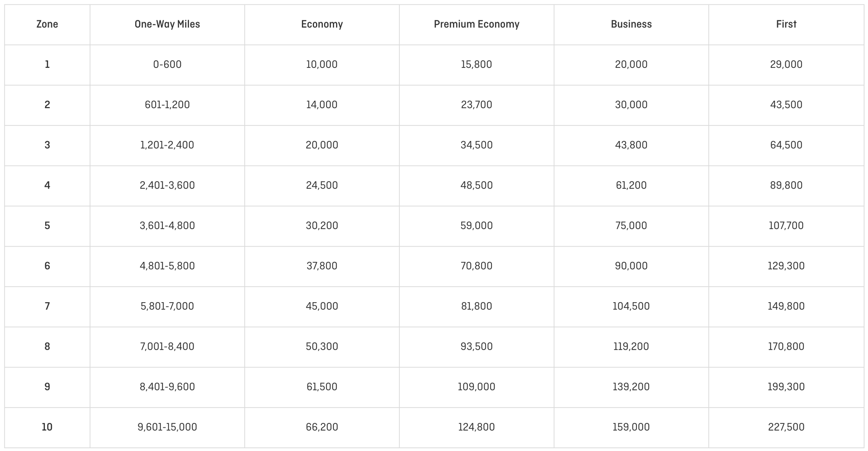Select the 0-600 miles cell
868x451 pixels.
point(167,65)
